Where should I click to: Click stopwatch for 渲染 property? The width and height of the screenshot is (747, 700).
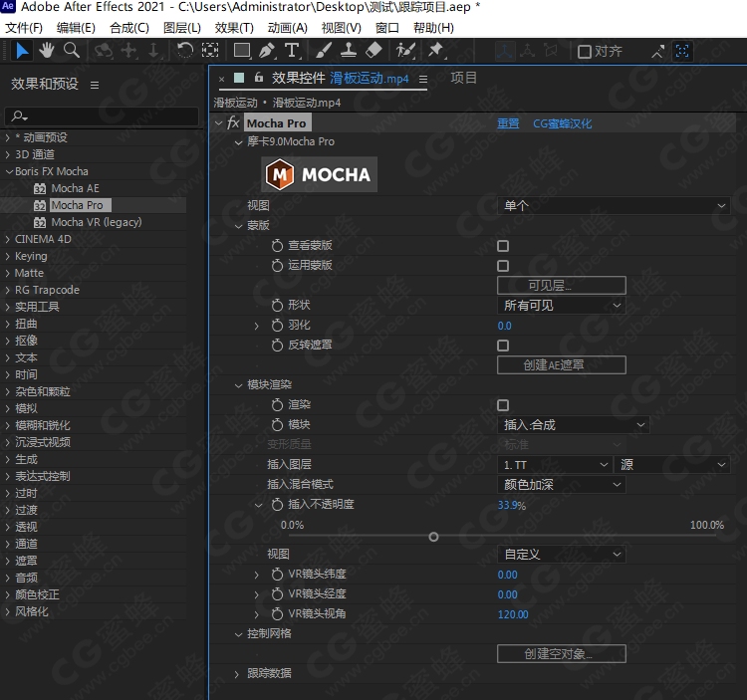point(277,405)
